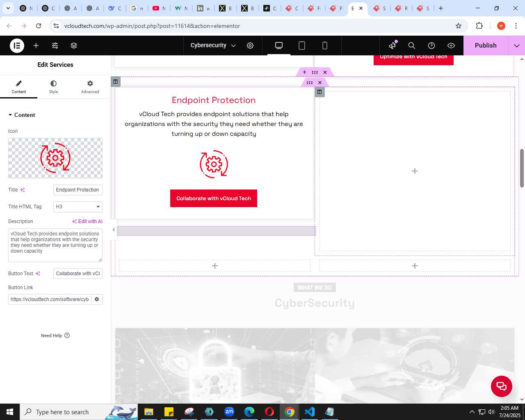Switch to Mobile responsive view
Screen dimensions: 525x420
(325, 46)
